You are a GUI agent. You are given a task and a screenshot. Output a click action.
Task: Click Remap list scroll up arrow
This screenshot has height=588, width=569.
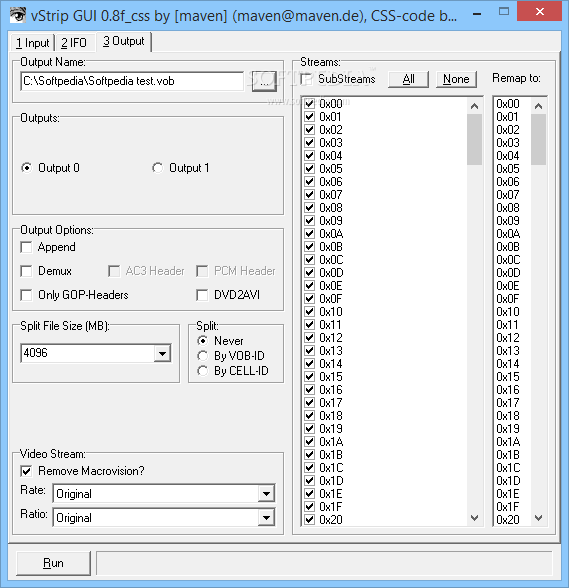pos(539,106)
